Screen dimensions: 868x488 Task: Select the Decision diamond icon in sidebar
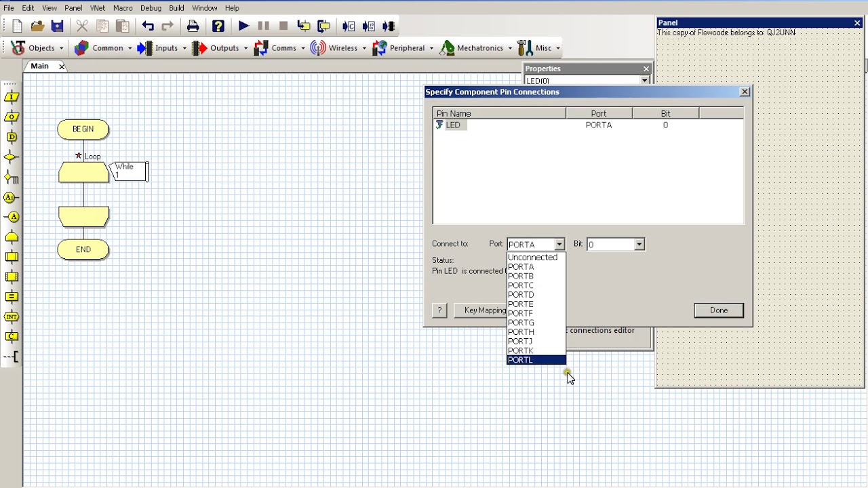pos(12,157)
